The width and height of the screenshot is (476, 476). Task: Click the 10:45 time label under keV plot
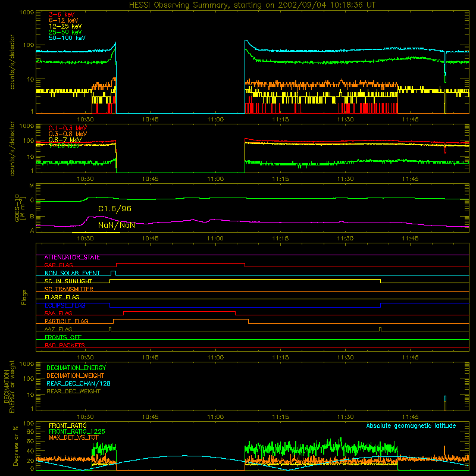click(151, 120)
